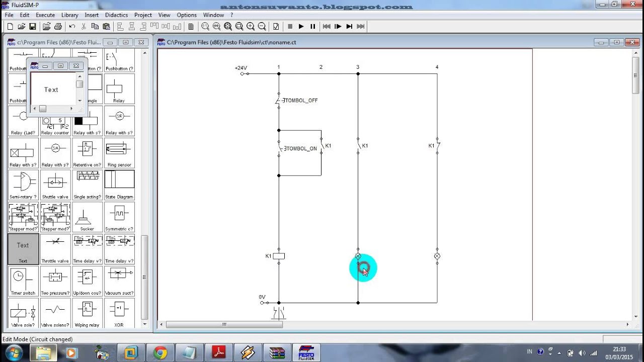
Task: Stop the simulation
Action: (290, 26)
